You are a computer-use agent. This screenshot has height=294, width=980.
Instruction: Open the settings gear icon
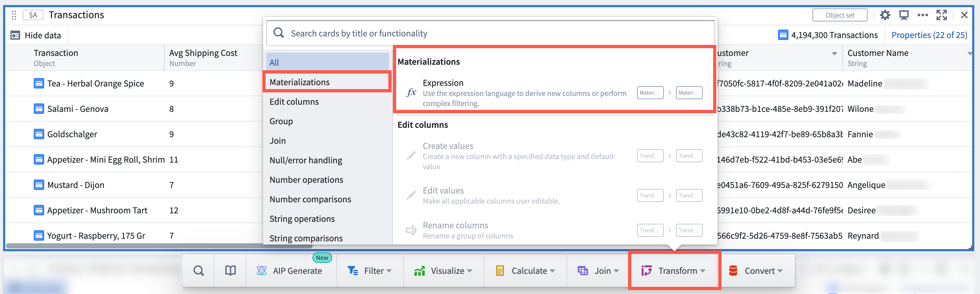tap(885, 15)
